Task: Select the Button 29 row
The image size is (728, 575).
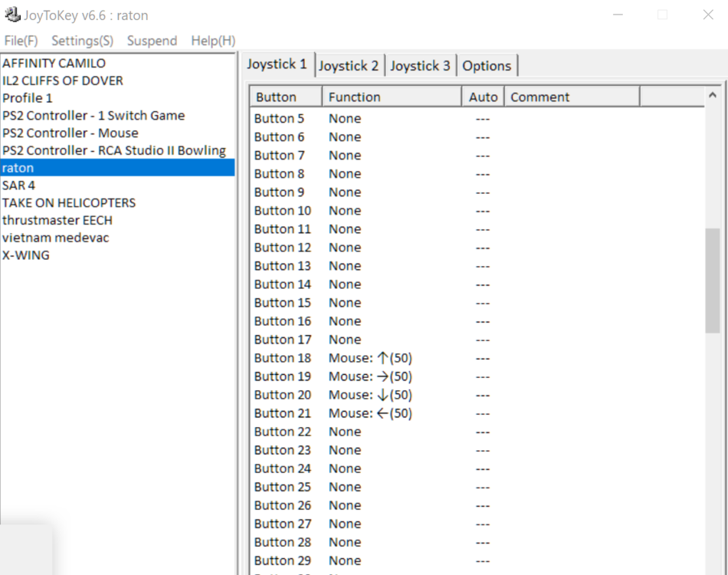Action: coord(477,560)
